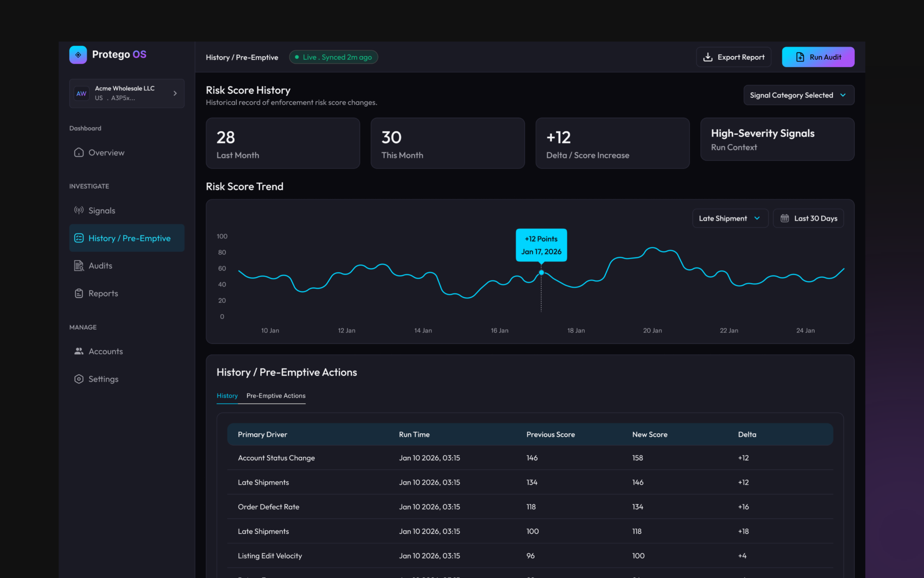Click the Late Shipments row with previous score 134
924x578 pixels.
pyautogui.click(x=530, y=482)
